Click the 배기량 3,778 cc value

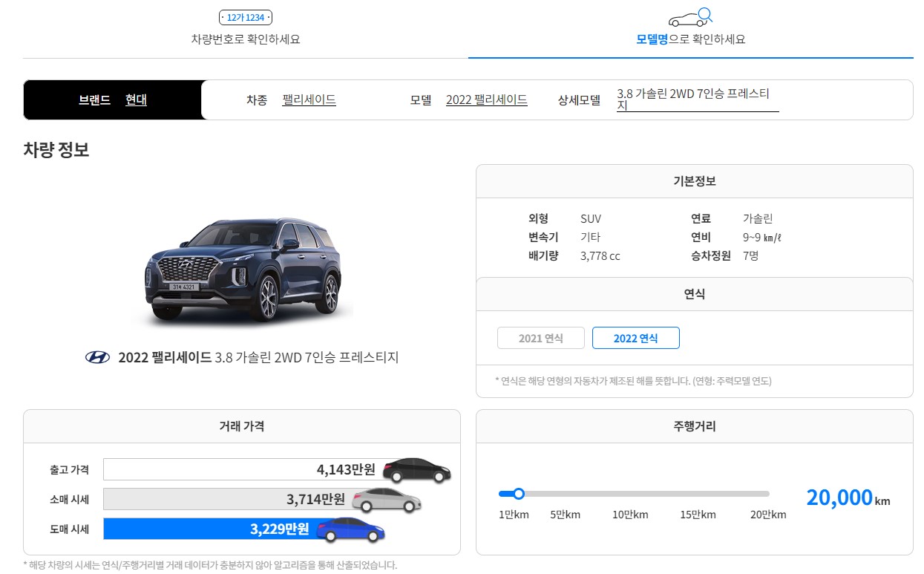(x=600, y=255)
